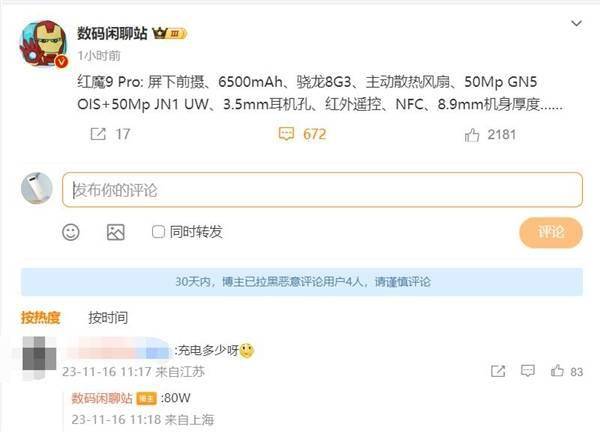
Task: Open the Iron Man avatar of the poster
Action: [x=44, y=44]
